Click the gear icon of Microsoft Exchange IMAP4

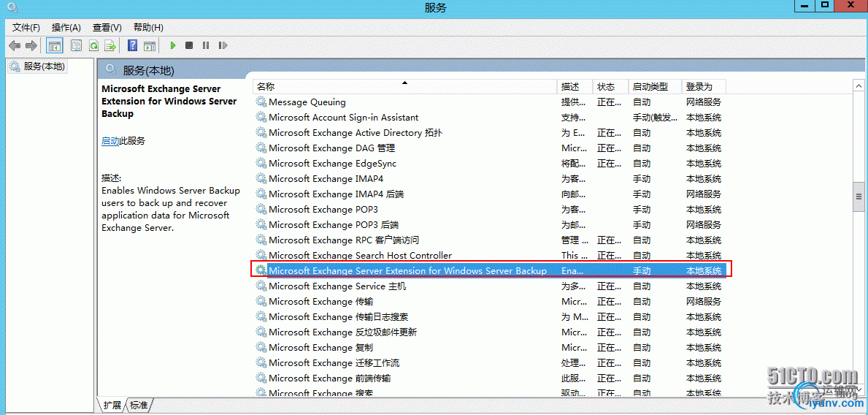click(x=261, y=179)
